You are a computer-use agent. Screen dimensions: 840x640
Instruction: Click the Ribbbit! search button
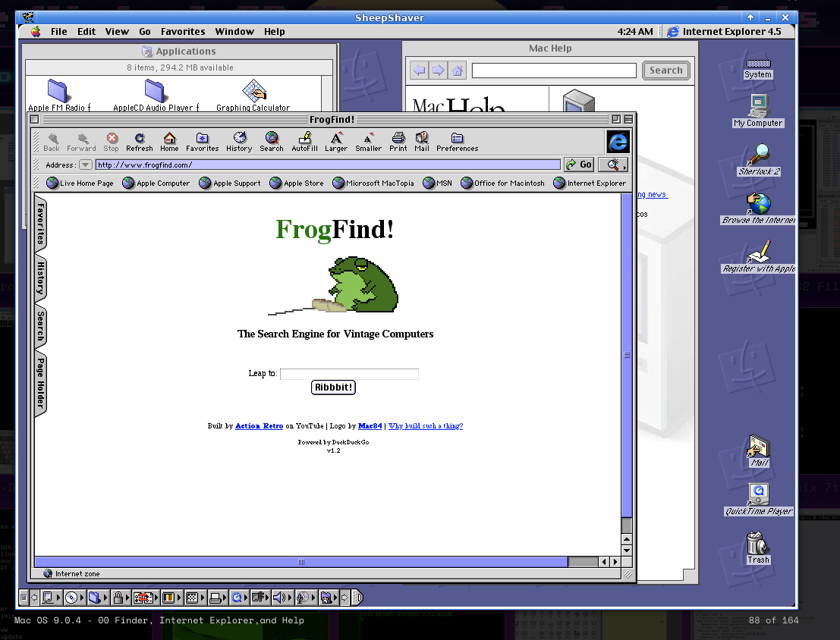pos(333,387)
